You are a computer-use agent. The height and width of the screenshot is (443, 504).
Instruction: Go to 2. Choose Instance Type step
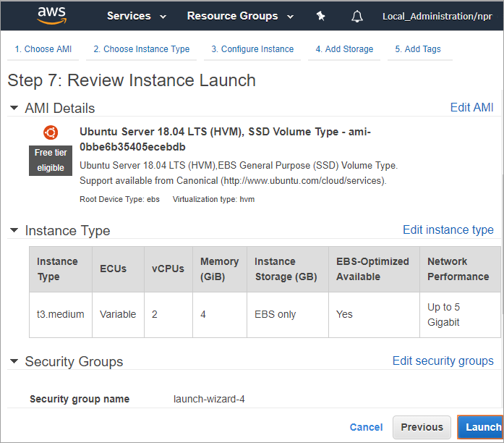[142, 49]
